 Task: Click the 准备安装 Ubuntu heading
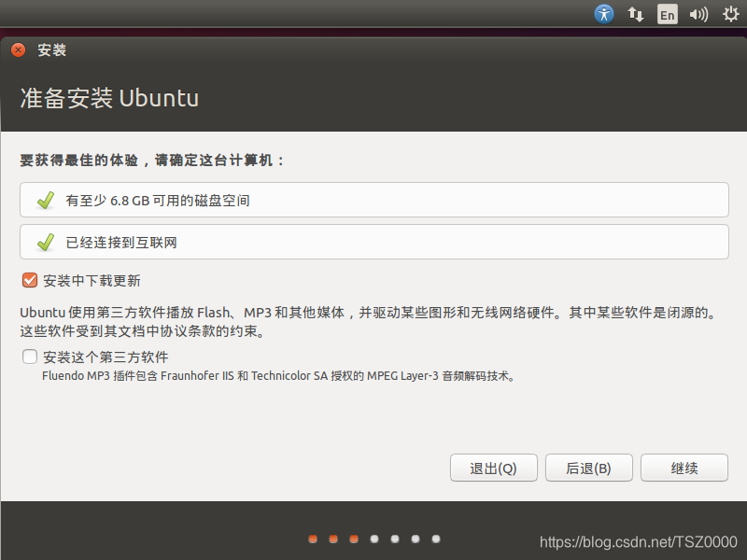coord(109,98)
